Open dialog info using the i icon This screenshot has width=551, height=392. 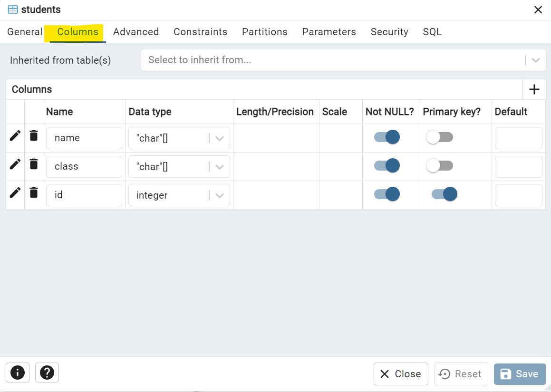tap(18, 373)
